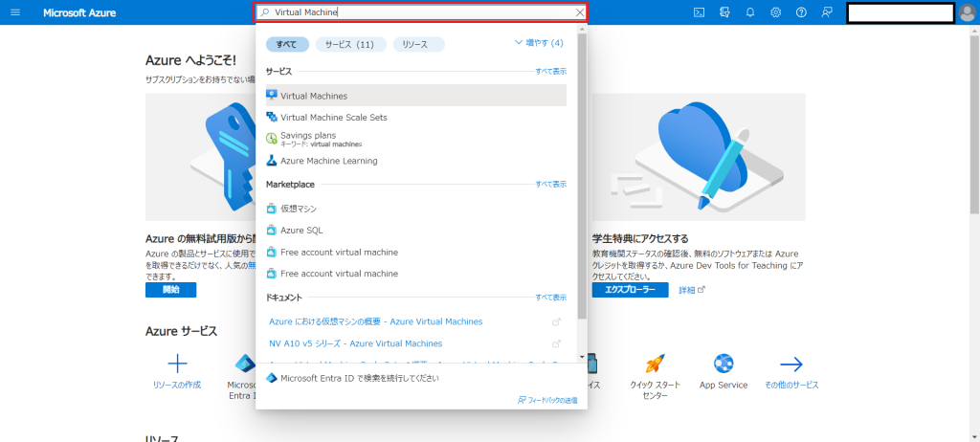Viewport: 980px width, 442px height.
Task: Select the すべて filter tab
Action: coord(287,44)
